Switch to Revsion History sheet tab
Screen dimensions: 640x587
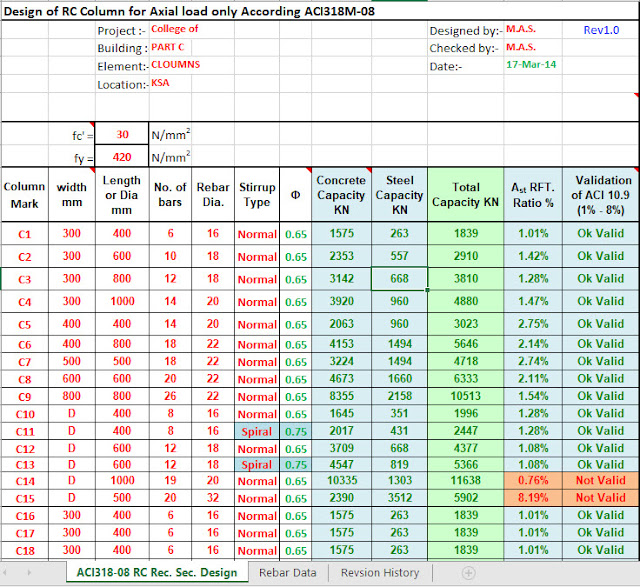380,573
